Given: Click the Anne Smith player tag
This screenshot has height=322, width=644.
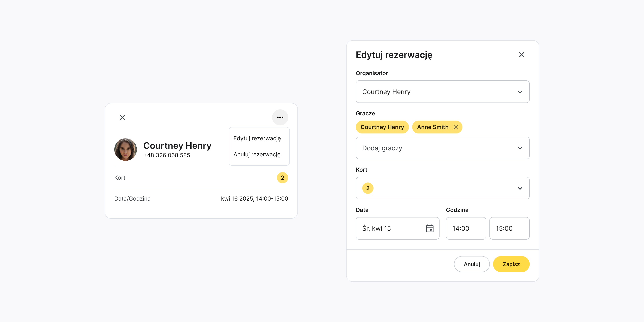Looking at the screenshot, I should click(x=432, y=127).
